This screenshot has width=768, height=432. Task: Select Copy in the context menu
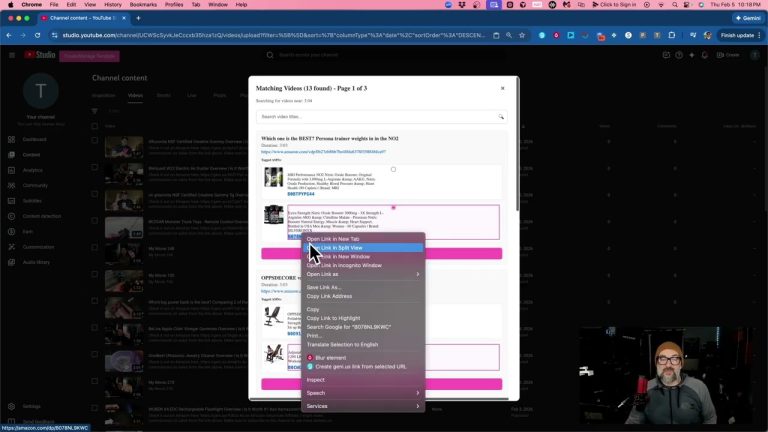(x=363, y=310)
